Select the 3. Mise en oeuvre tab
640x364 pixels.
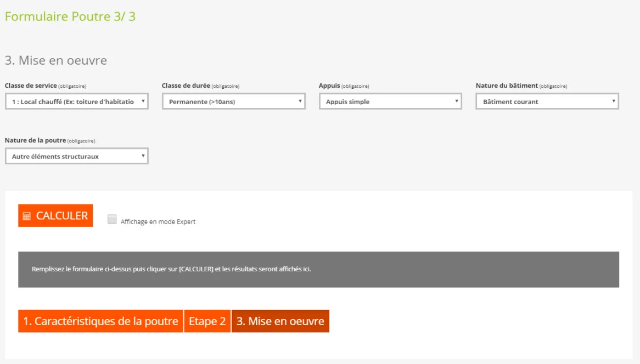tap(280, 321)
